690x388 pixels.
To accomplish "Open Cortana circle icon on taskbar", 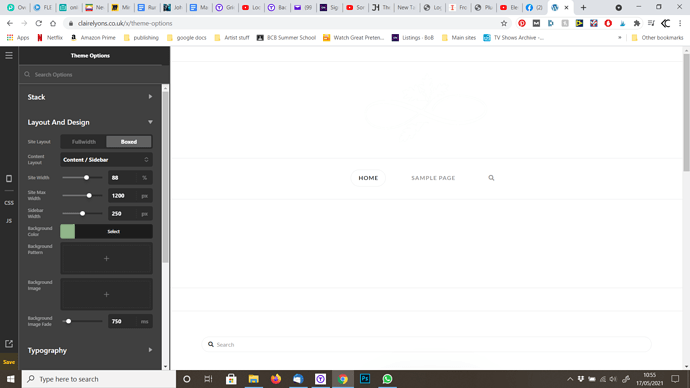I will click(187, 379).
